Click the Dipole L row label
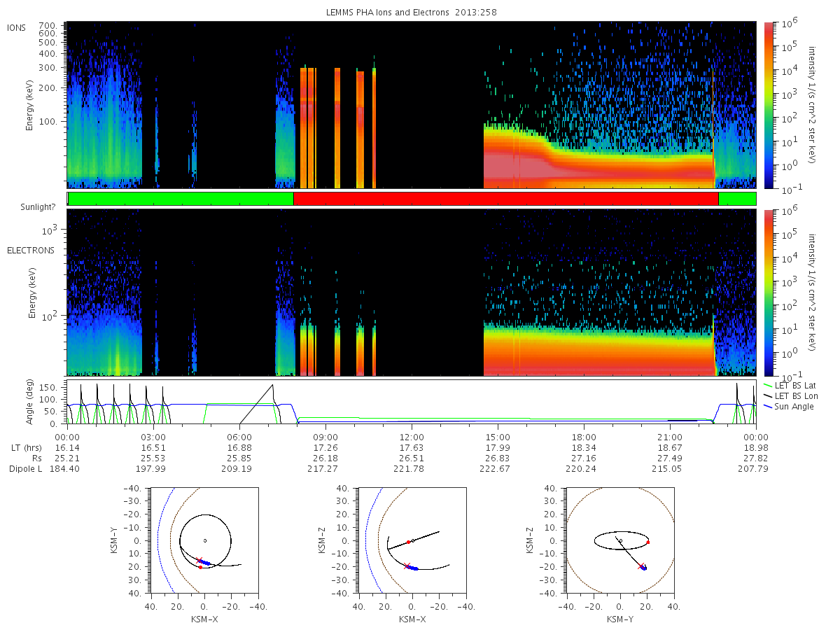 (25, 469)
